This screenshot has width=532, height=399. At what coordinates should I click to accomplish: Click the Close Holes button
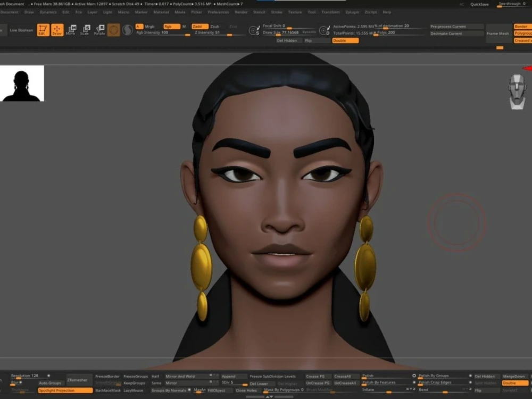point(246,390)
